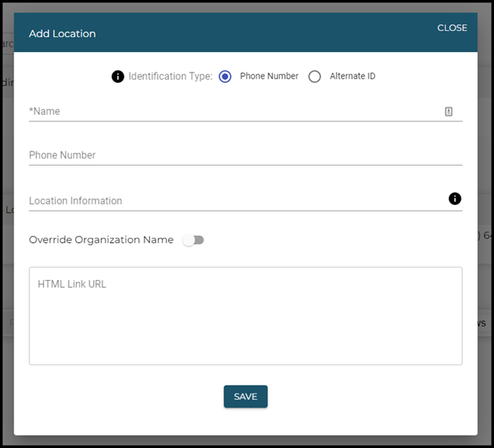Click the 'Add Location' dialog title
Screen dimensions: 494x448
tap(62, 34)
